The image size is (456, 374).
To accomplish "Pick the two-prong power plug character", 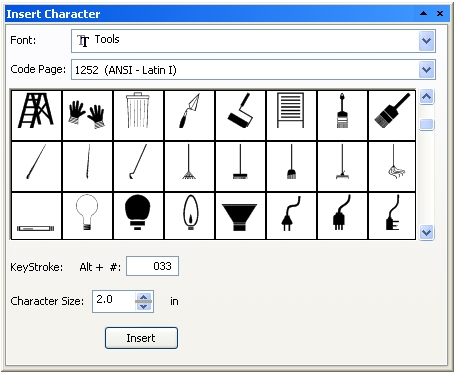I will tap(291, 216).
